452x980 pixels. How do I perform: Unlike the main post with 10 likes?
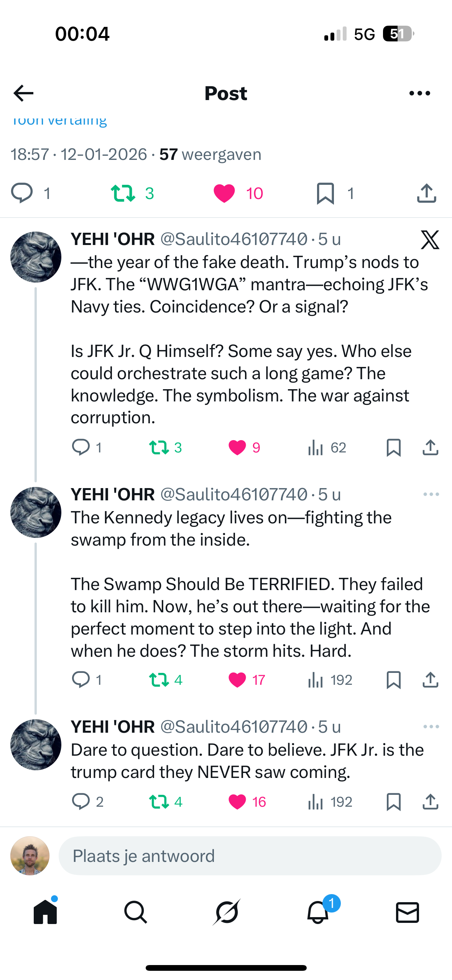coord(224,193)
